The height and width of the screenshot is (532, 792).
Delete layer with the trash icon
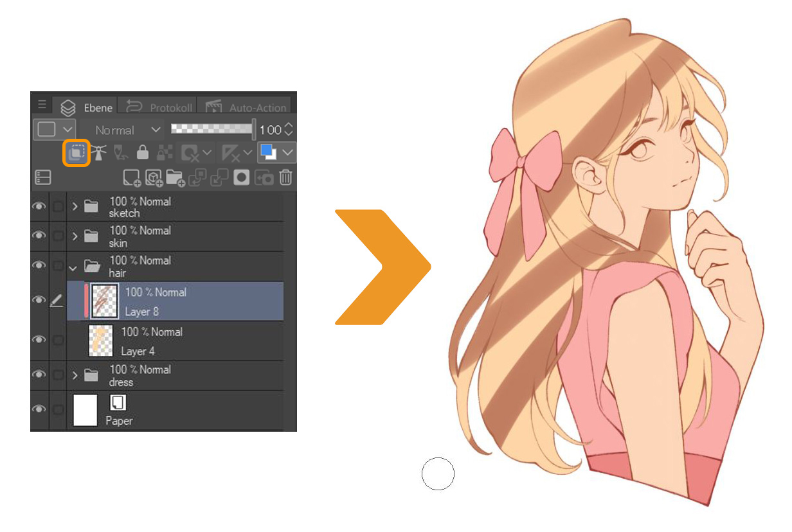click(286, 177)
